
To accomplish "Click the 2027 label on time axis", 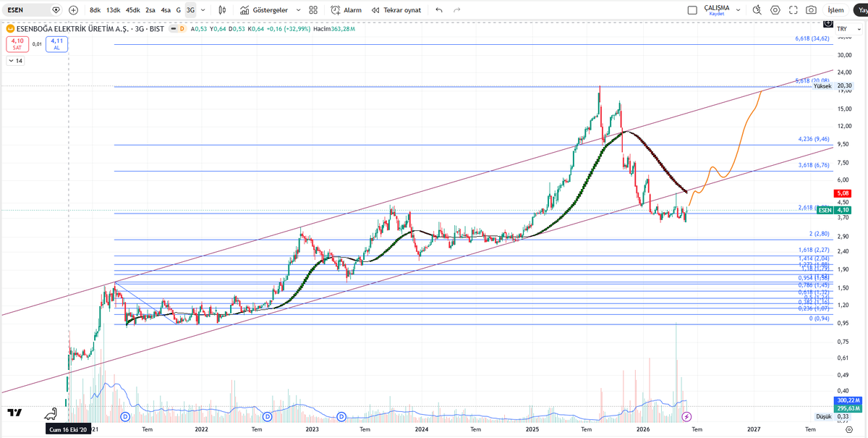I will [x=754, y=429].
